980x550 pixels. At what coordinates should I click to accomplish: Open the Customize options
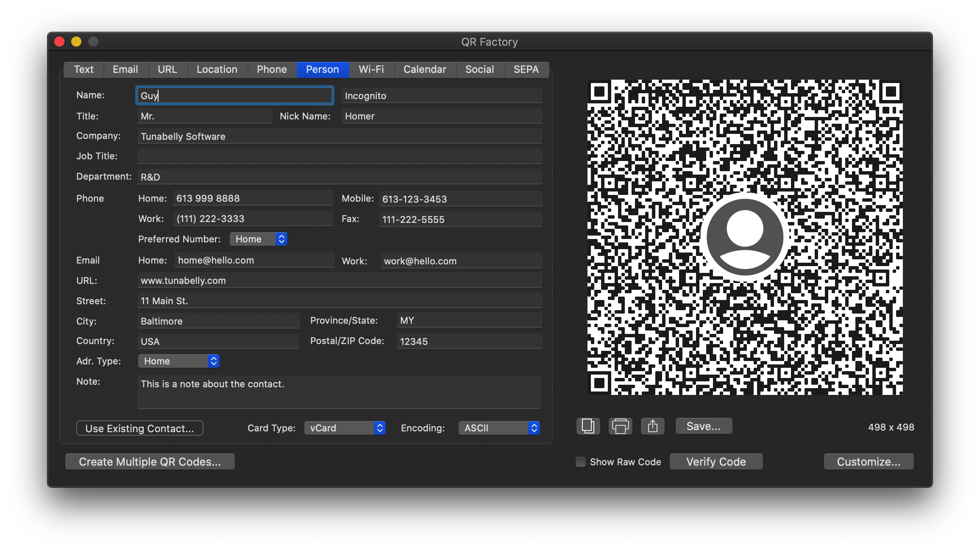[x=869, y=462]
